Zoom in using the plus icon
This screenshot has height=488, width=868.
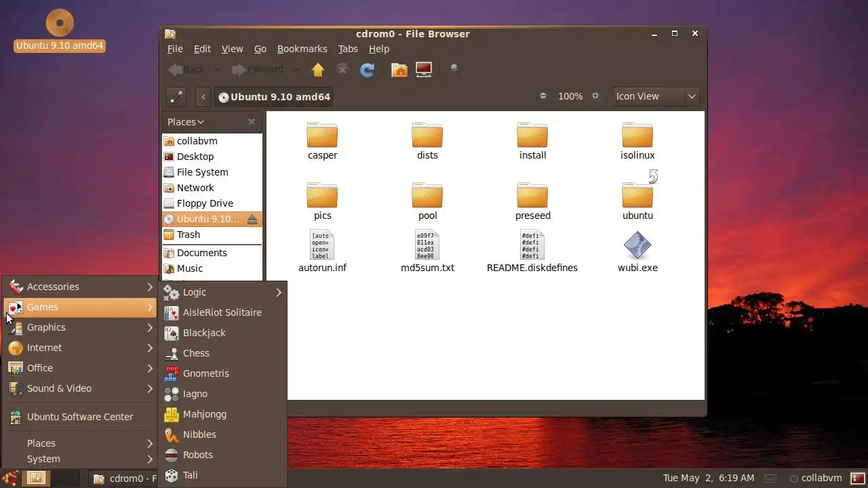tap(595, 96)
